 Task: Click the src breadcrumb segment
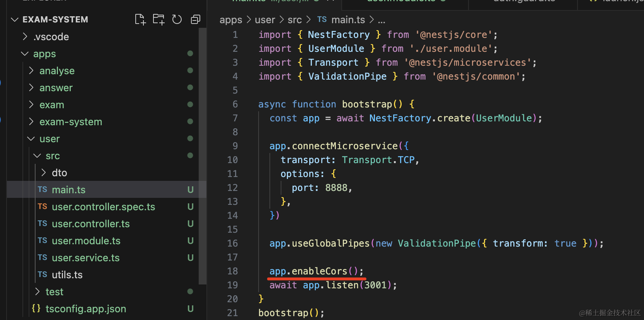click(295, 20)
